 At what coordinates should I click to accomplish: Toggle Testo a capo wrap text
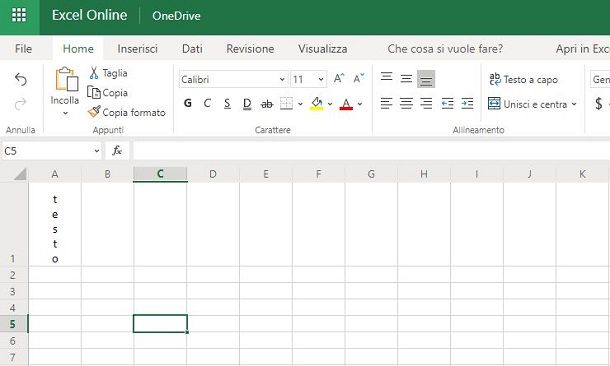[524, 79]
